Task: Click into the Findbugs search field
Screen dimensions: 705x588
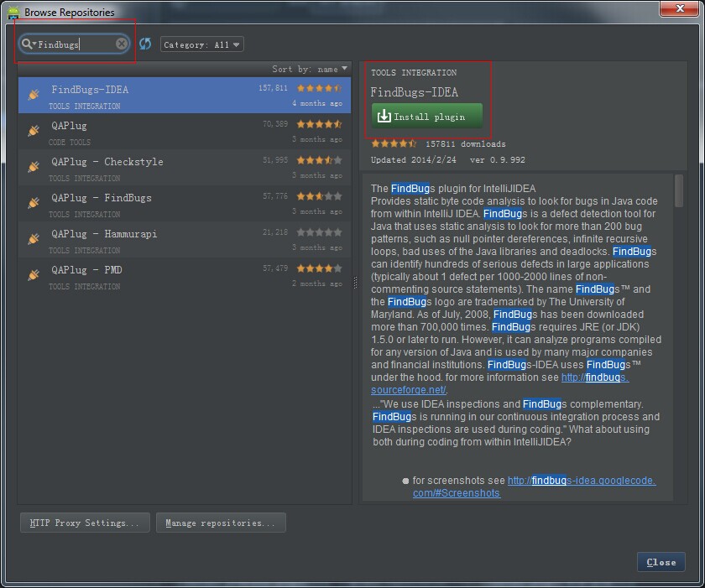Action: coord(76,44)
